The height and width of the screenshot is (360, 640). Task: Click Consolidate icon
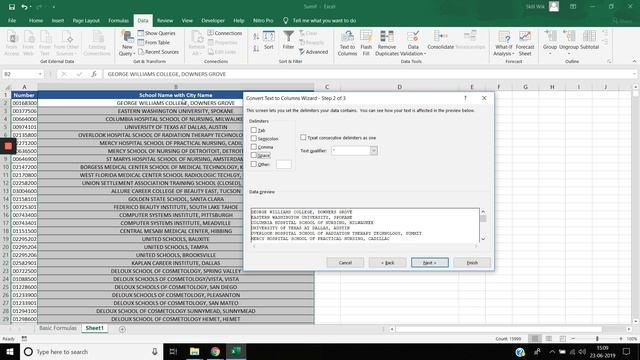point(440,40)
